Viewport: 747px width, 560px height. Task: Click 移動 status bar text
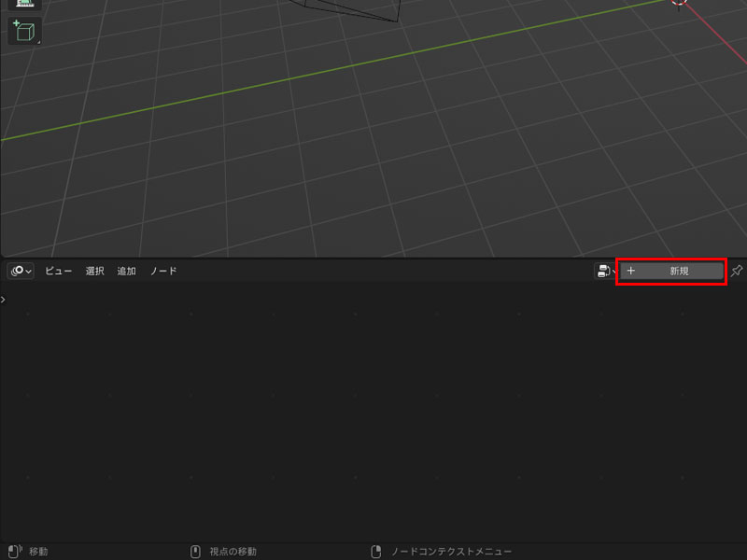[x=38, y=552]
